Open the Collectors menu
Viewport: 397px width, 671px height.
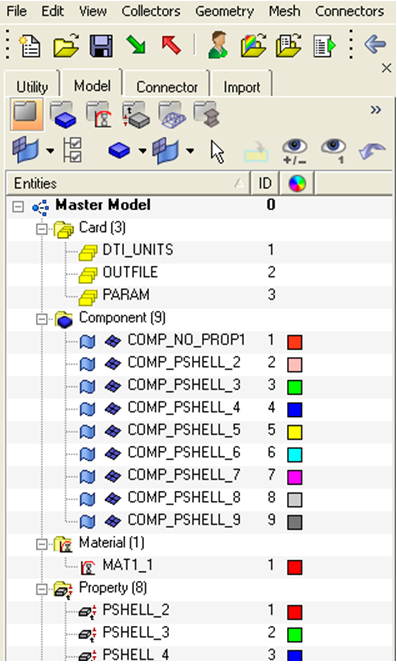(x=151, y=11)
